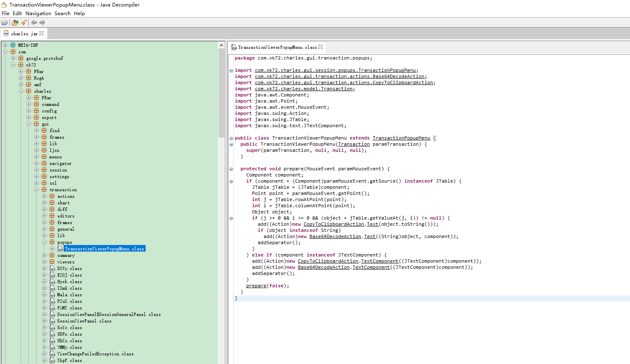630x364 pixels.
Task: Expand the google.protobuf package node
Action: pos(13,58)
